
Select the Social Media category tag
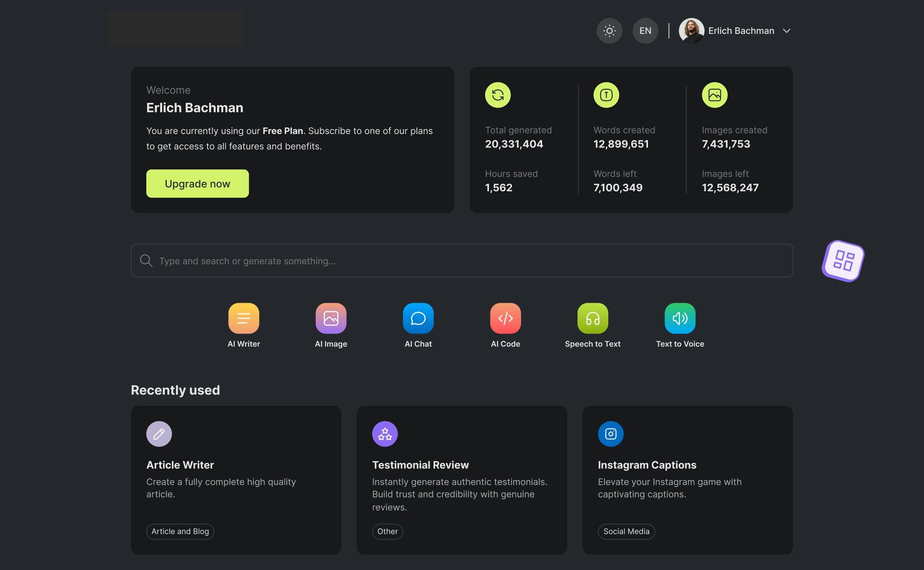(626, 530)
